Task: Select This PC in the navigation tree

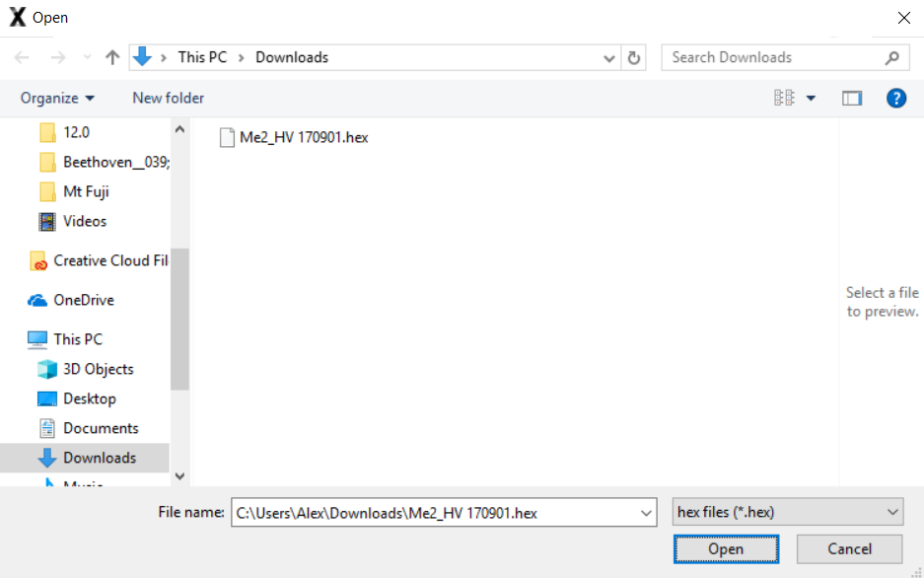Action: click(78, 339)
